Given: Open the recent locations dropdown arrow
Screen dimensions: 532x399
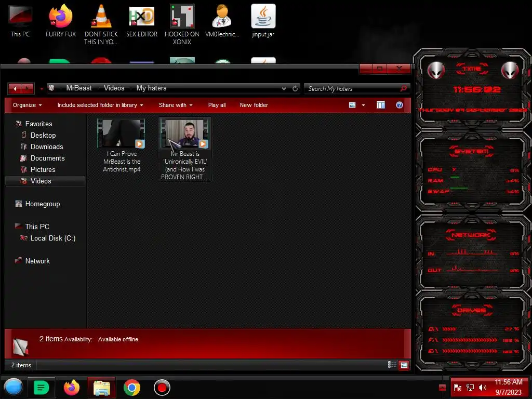Looking at the screenshot, I should point(42,89).
